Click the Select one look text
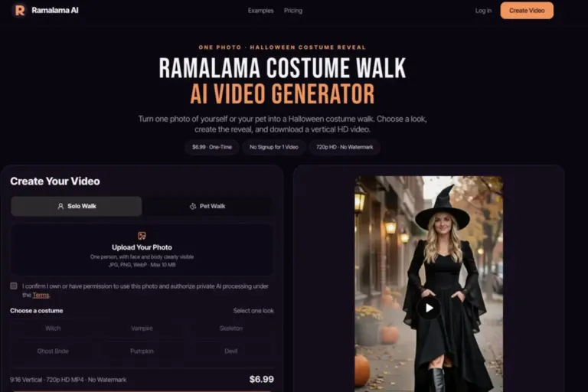Viewport: 588px width, 392px height. click(253, 311)
